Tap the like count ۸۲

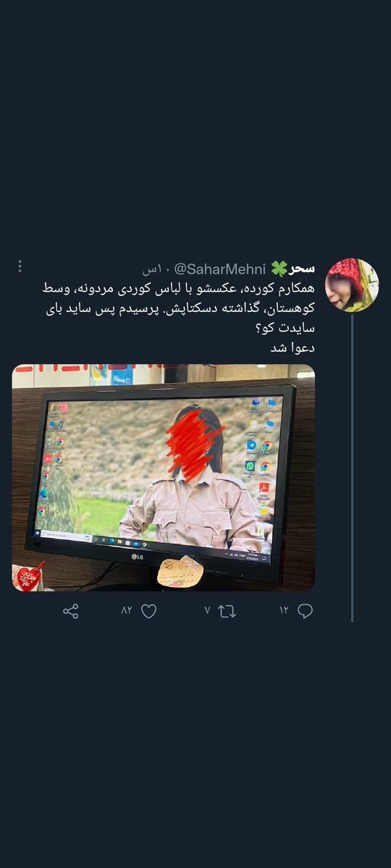(127, 610)
